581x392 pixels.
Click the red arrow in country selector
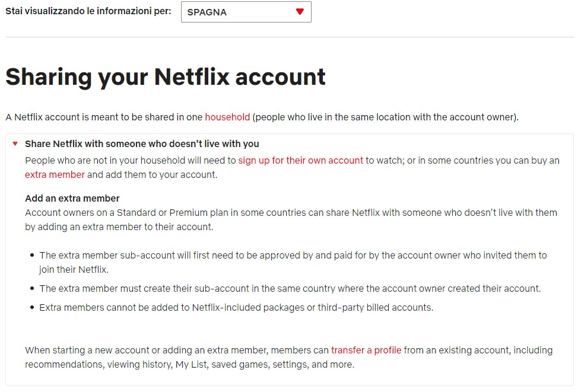(300, 12)
